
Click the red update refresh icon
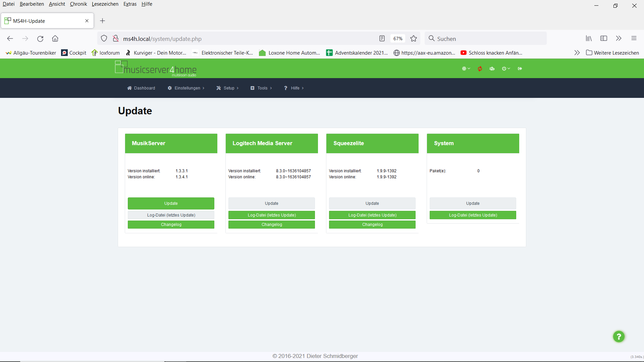tap(480, 69)
